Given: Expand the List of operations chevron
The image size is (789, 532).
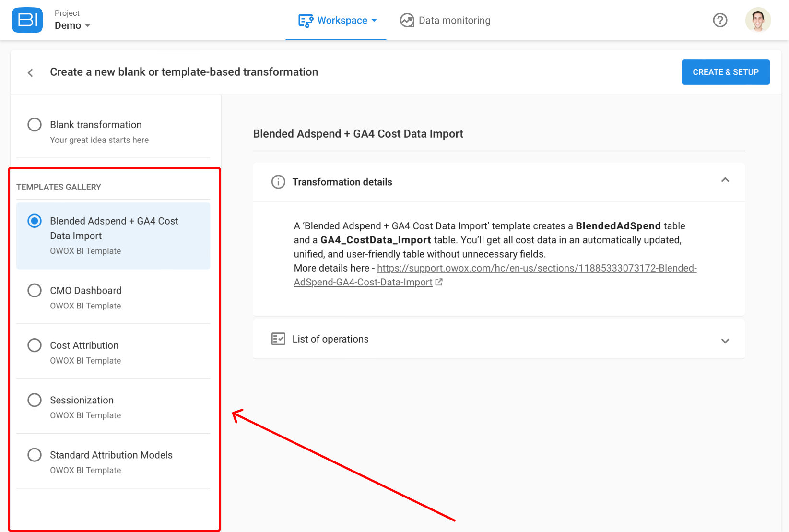Looking at the screenshot, I should click(725, 341).
